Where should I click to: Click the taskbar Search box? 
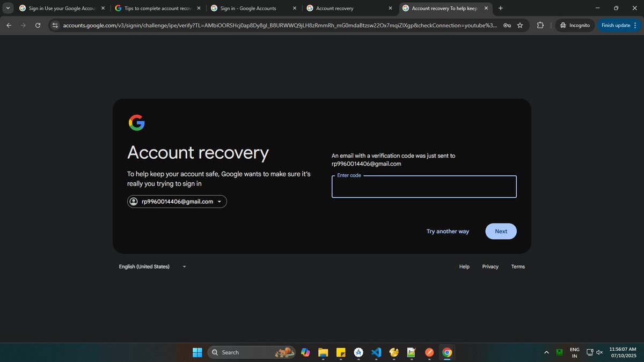coord(251,352)
